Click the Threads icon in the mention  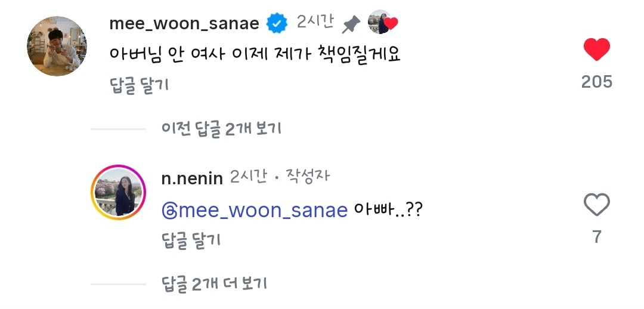(x=169, y=211)
